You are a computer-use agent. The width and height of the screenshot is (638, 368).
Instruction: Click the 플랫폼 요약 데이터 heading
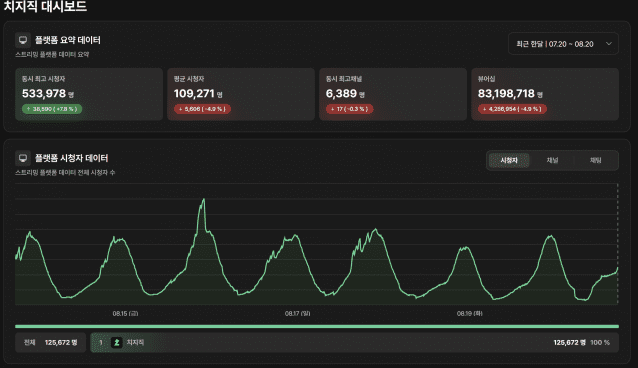coord(68,40)
